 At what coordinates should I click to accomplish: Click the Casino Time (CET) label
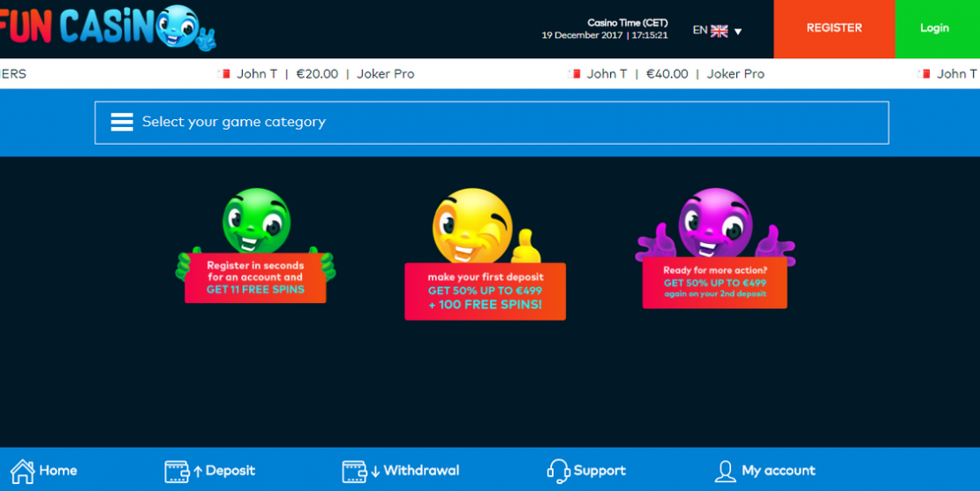628,23
